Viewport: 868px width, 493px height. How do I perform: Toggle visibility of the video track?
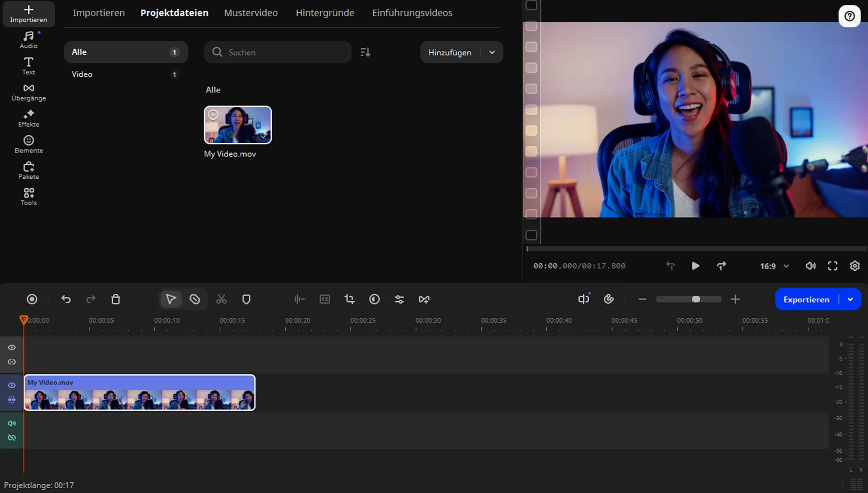point(12,385)
